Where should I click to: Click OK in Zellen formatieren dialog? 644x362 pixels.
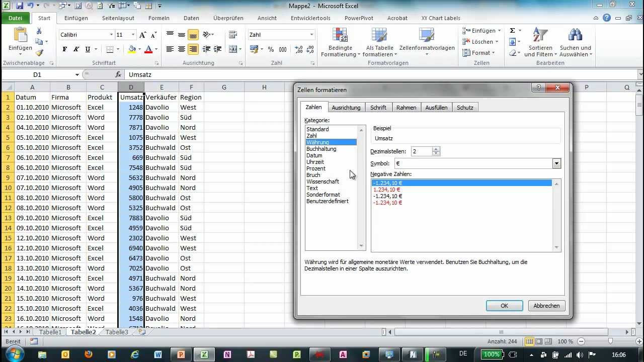click(505, 306)
